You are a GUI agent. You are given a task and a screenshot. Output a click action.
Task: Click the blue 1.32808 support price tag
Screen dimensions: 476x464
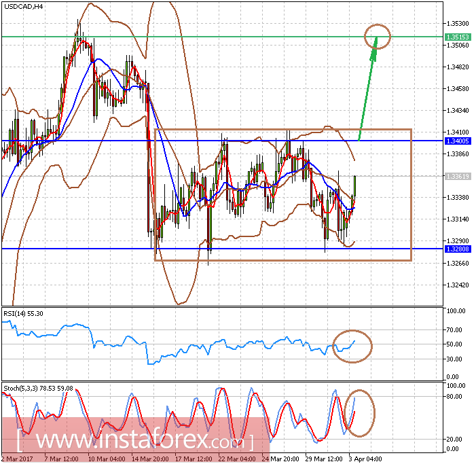tap(458, 249)
